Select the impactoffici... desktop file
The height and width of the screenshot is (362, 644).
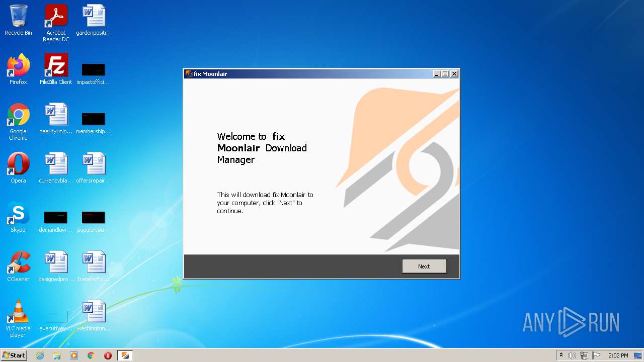click(93, 73)
